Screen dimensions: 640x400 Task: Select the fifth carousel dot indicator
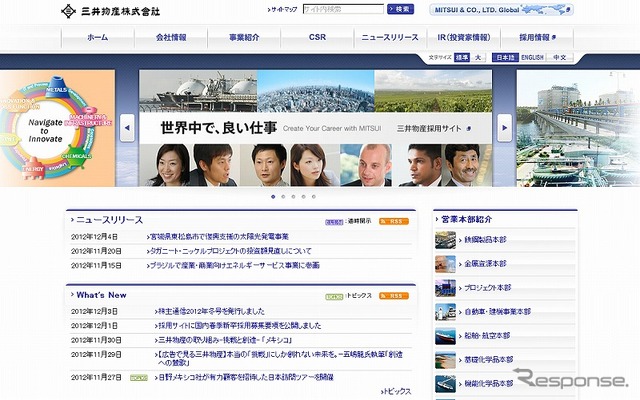click(x=313, y=197)
